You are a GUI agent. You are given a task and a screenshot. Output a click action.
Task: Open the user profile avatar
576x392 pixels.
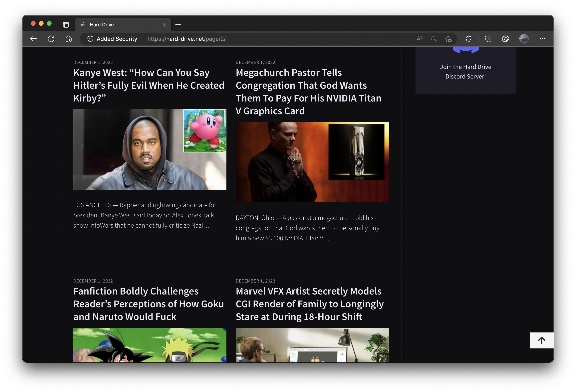(524, 39)
